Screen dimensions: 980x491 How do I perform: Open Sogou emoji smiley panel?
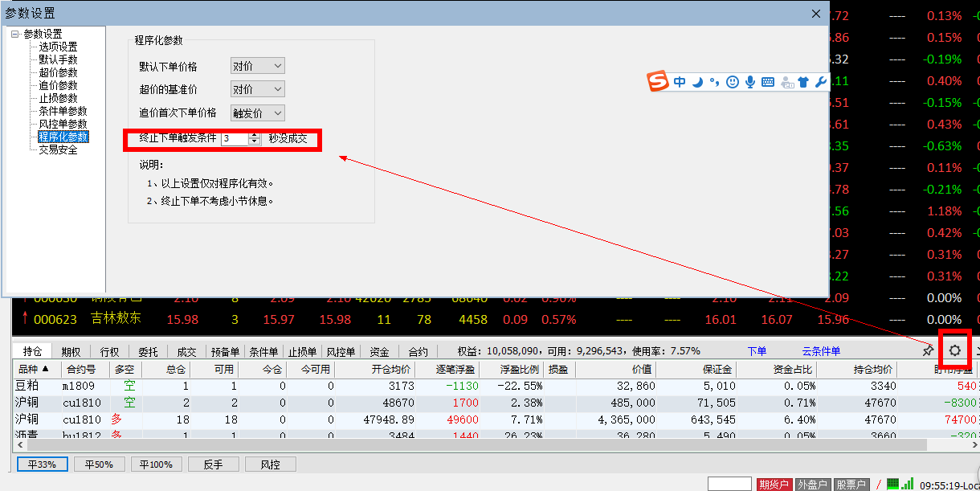[x=732, y=82]
